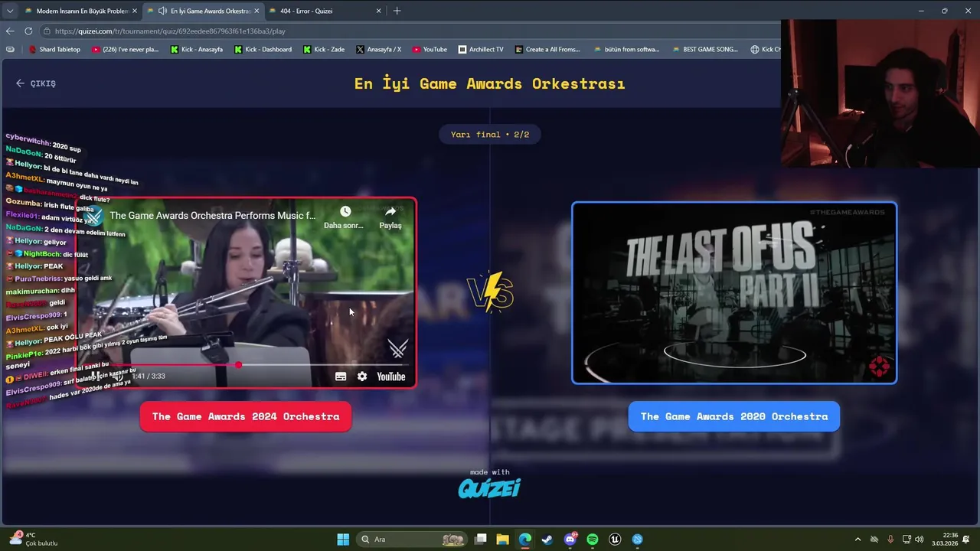Open the weather widget showing 4°C
980x551 pixels.
pos(35,540)
